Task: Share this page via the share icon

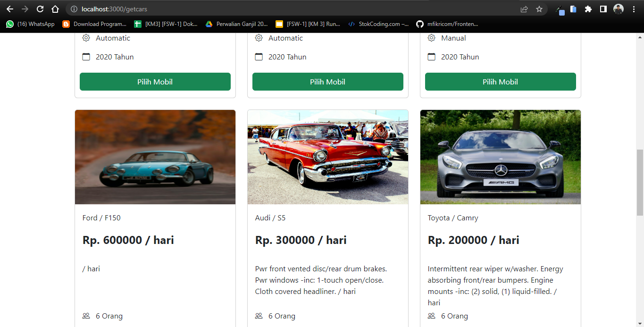Action: (x=524, y=9)
